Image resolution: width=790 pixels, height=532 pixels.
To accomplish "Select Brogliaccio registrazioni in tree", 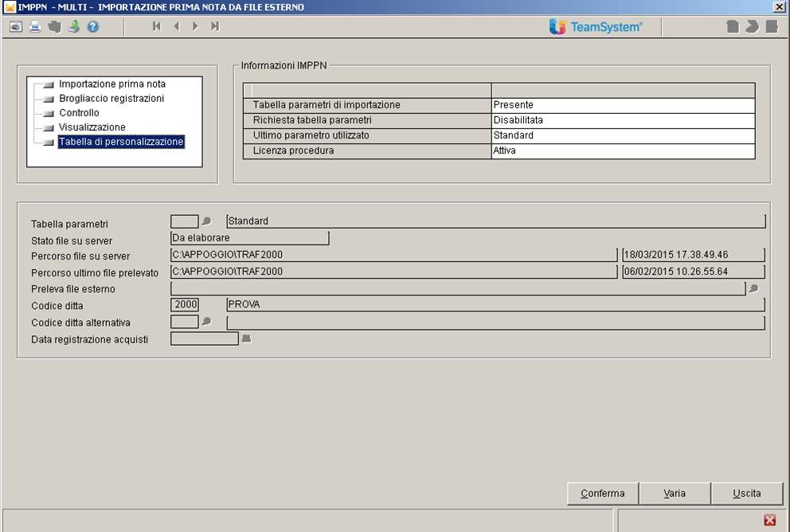I will [111, 99].
